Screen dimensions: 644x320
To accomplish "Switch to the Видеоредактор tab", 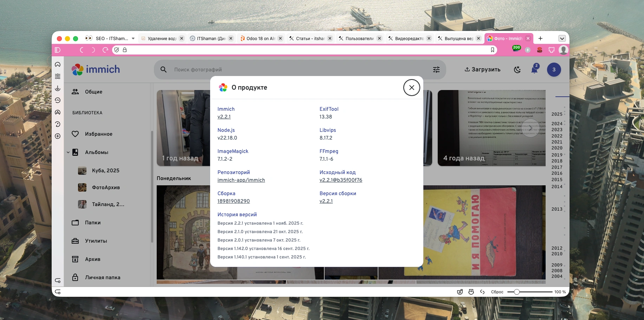I will tap(409, 38).
